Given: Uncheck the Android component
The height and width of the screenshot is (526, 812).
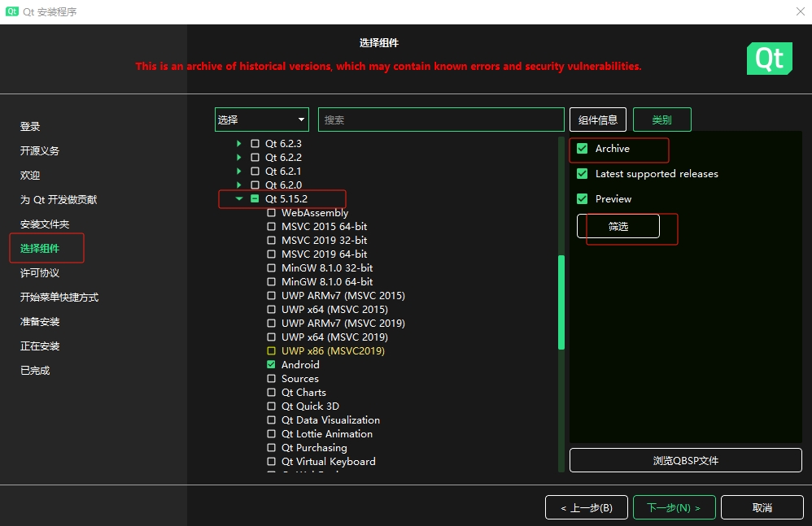Looking at the screenshot, I should [x=271, y=365].
